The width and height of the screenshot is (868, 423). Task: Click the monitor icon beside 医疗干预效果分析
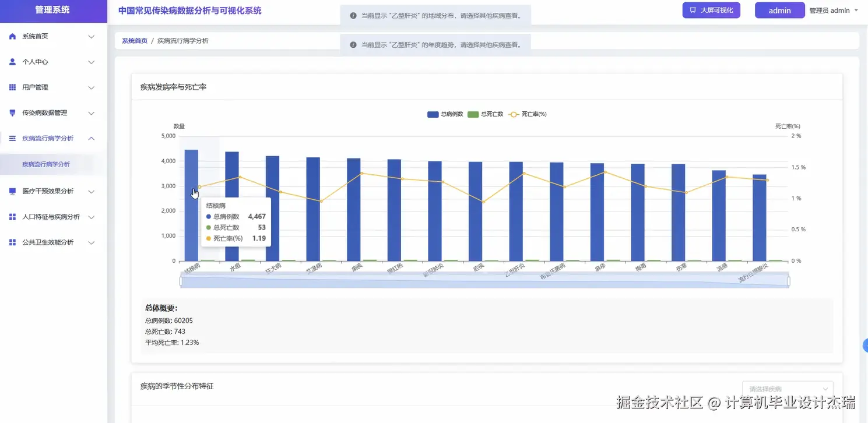[x=12, y=191]
